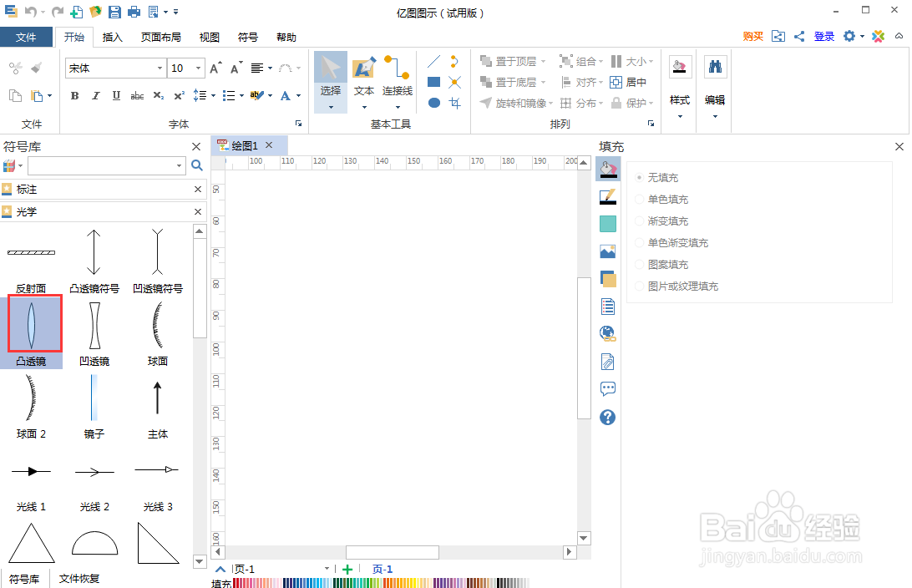Add a new page with plus button
This screenshot has height=588, width=912.
tap(347, 570)
